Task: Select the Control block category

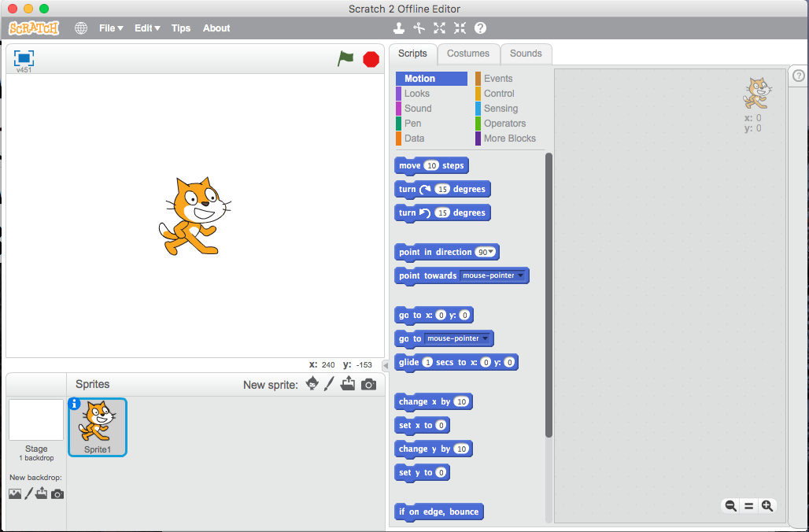Action: click(x=499, y=94)
